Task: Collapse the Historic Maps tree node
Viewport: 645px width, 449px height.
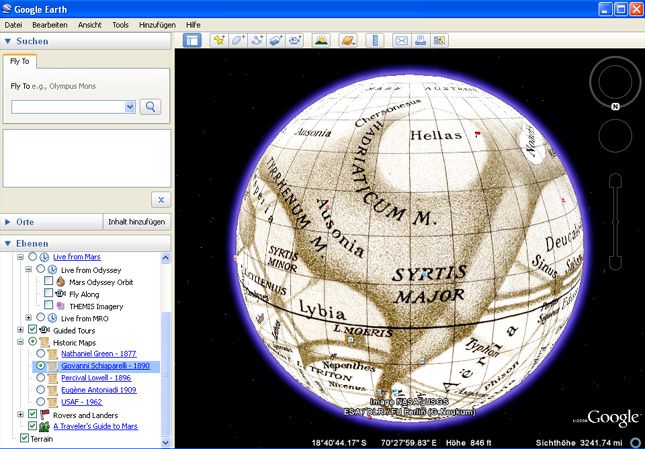Action: [x=20, y=342]
